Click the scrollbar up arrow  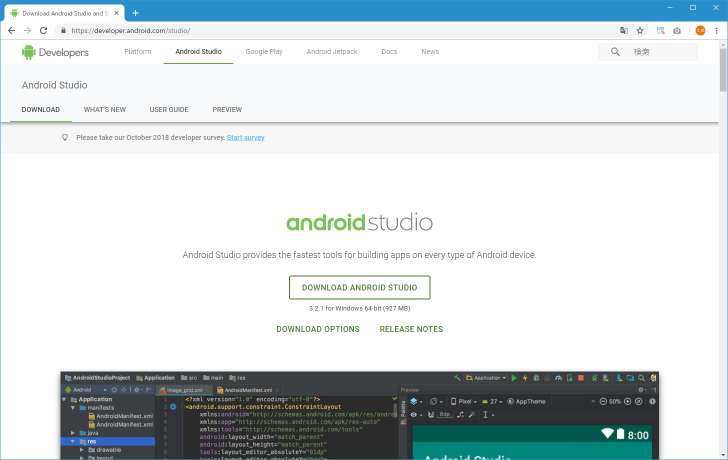[723, 45]
